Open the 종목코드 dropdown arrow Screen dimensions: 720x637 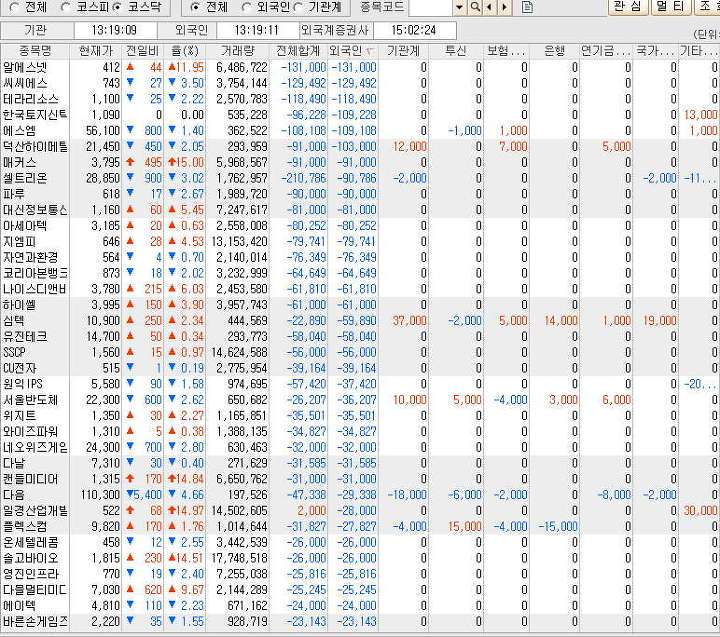[460, 7]
